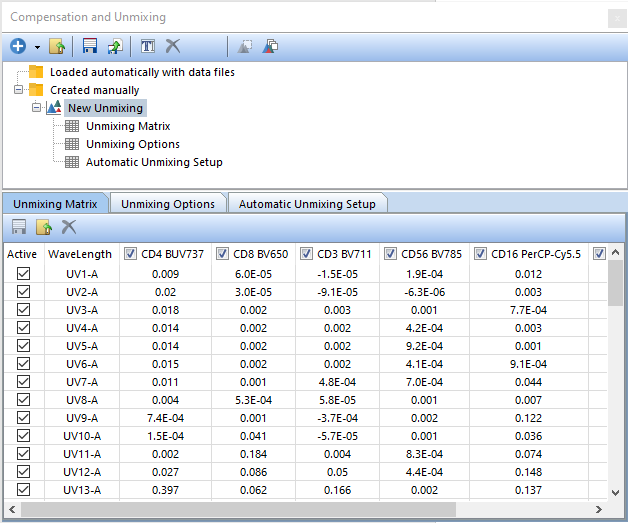Screen dimensions: 628x523
Task: Select the UV13-A CD3 BV711 cell 0.166
Action: 338,490
